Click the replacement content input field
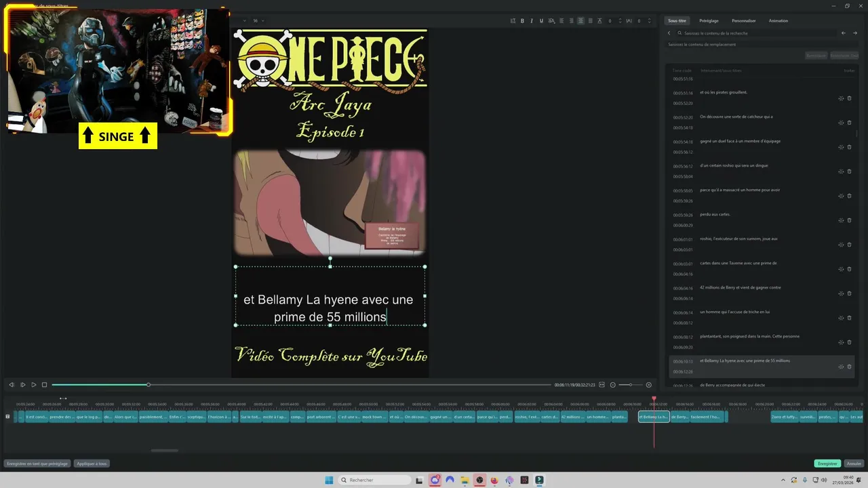The image size is (868, 488). [x=763, y=45]
